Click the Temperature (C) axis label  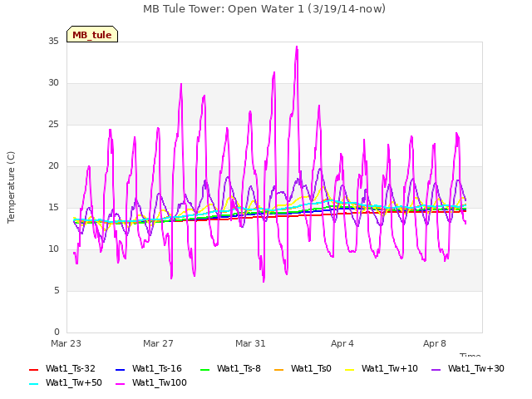coord(11,187)
